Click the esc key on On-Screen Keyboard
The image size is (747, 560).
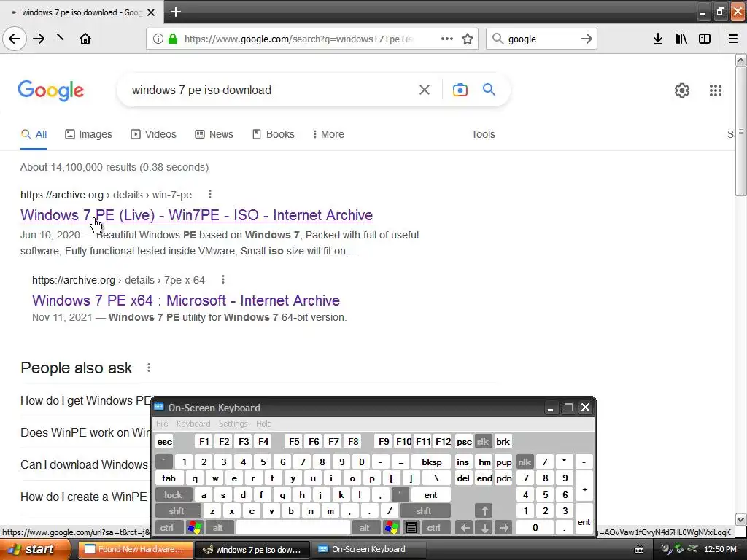[x=164, y=441]
